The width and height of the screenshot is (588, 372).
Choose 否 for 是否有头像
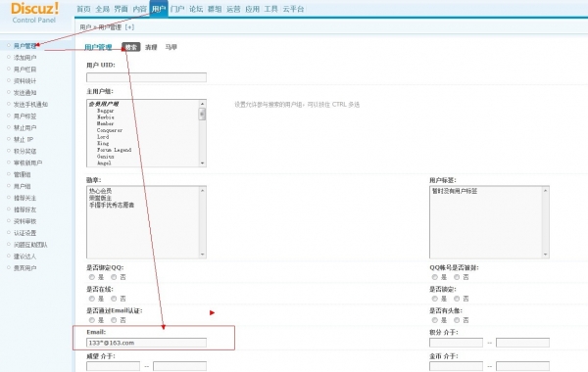[457, 320]
